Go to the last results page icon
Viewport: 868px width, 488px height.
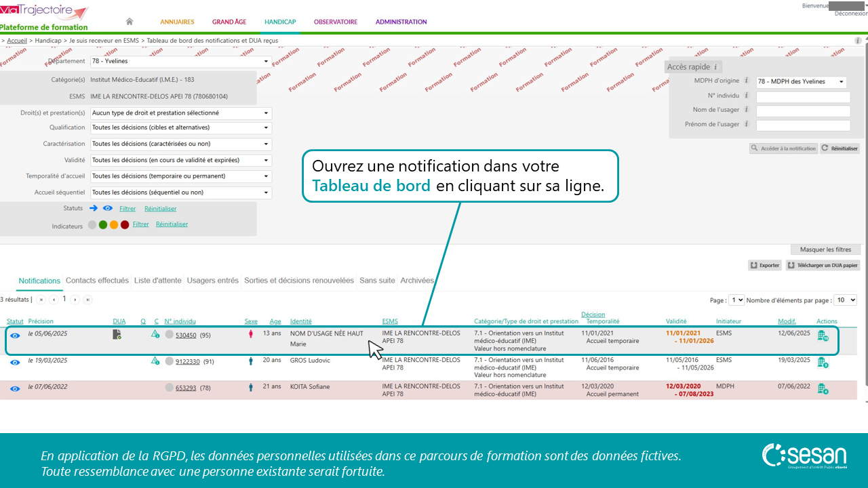[x=87, y=300]
